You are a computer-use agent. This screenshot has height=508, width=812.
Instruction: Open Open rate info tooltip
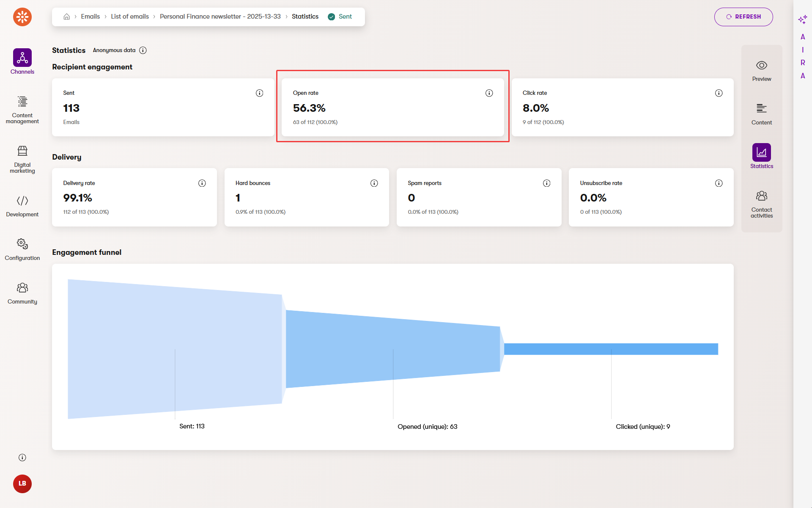489,93
